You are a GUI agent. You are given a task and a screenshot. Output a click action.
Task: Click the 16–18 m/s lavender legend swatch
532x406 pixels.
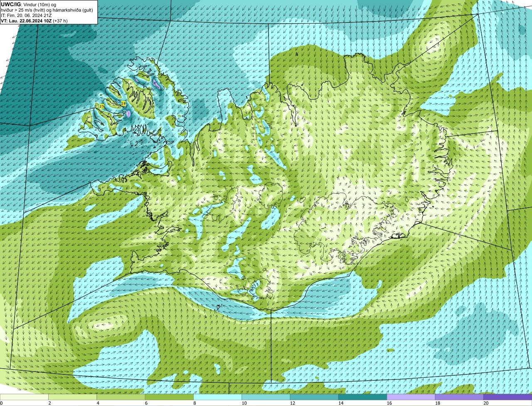tap(411, 397)
